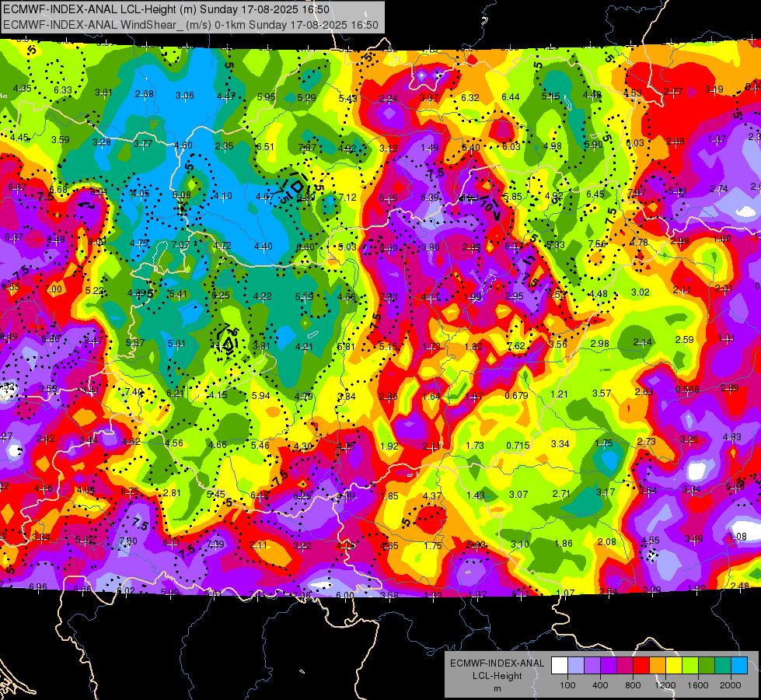761x700 pixels.
Task: Click the grid value 2.14
Action: click(x=642, y=342)
